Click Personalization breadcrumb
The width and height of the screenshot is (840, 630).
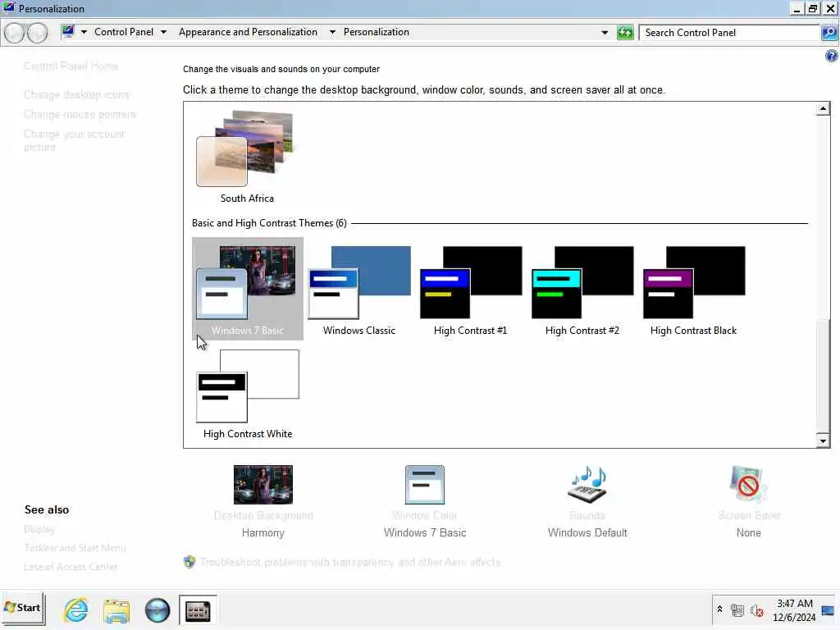click(376, 32)
